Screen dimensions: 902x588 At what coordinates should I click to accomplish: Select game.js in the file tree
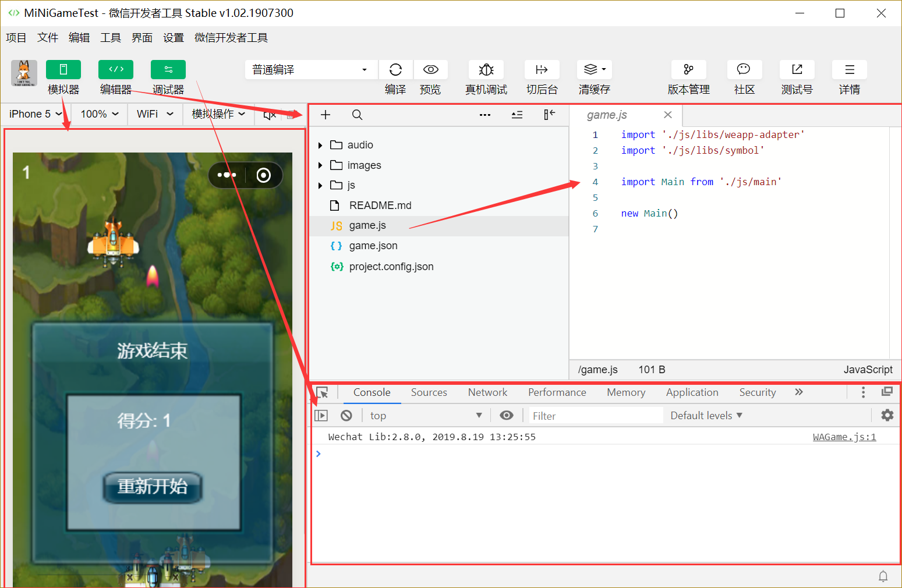pyautogui.click(x=440, y=226)
